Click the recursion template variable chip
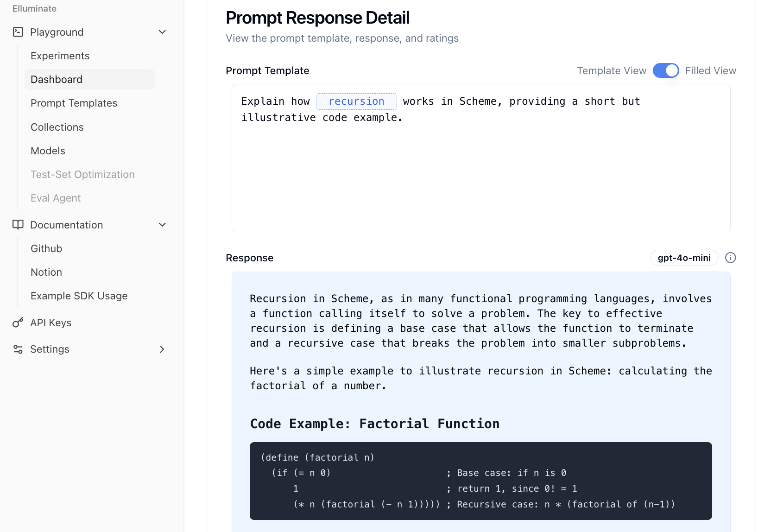 click(x=356, y=101)
